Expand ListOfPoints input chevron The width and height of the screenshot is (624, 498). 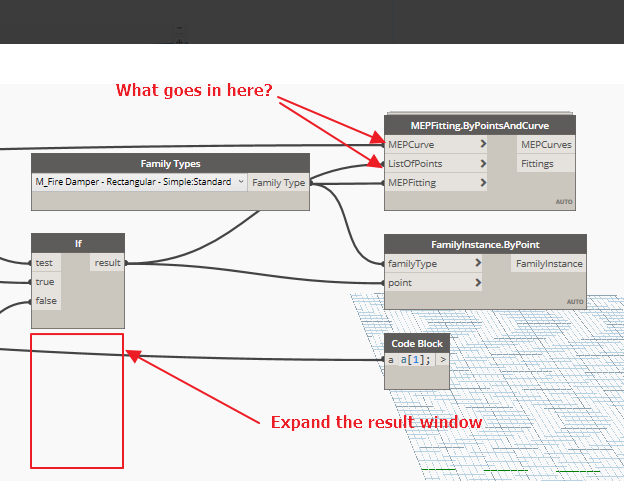483,163
